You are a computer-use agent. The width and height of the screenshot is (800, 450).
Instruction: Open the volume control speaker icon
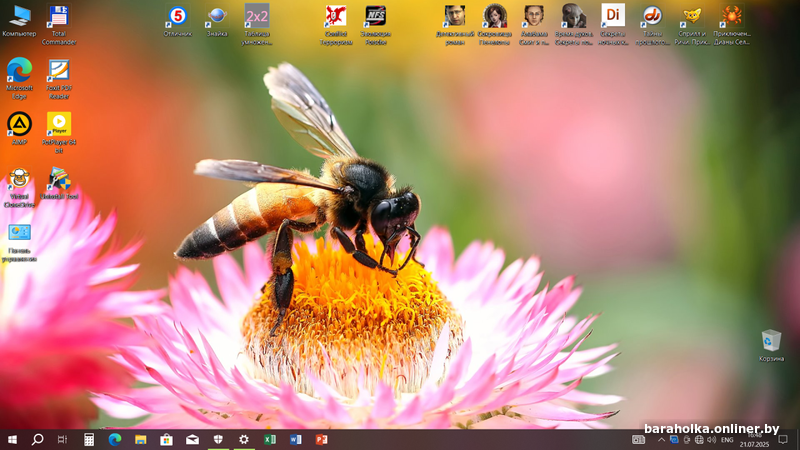pyautogui.click(x=711, y=439)
